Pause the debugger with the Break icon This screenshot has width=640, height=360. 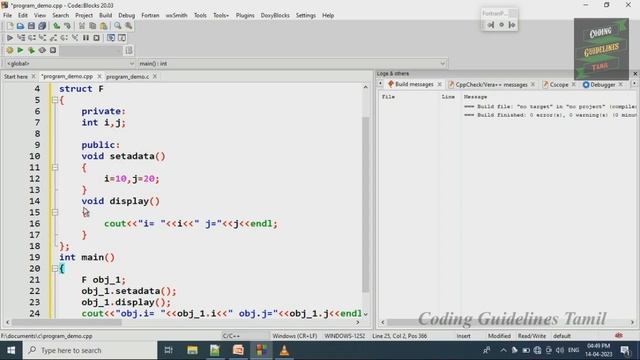tap(86, 38)
